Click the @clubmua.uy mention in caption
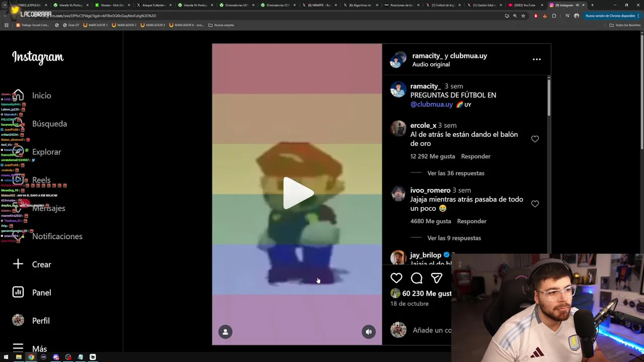Image resolution: width=644 pixels, height=362 pixels. 432,104
